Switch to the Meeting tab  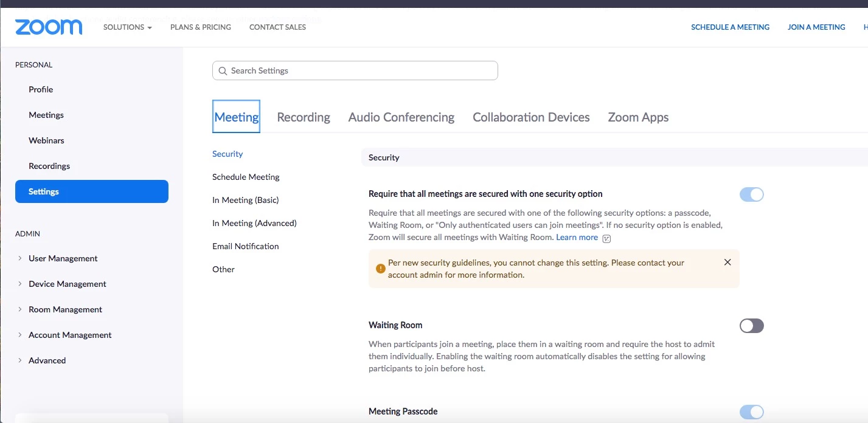point(237,117)
